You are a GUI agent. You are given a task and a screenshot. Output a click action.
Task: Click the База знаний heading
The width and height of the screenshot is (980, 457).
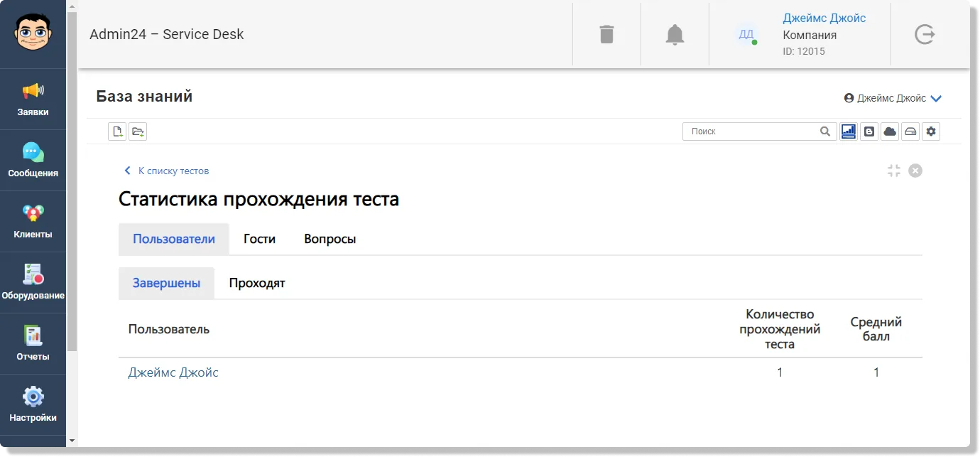144,97
